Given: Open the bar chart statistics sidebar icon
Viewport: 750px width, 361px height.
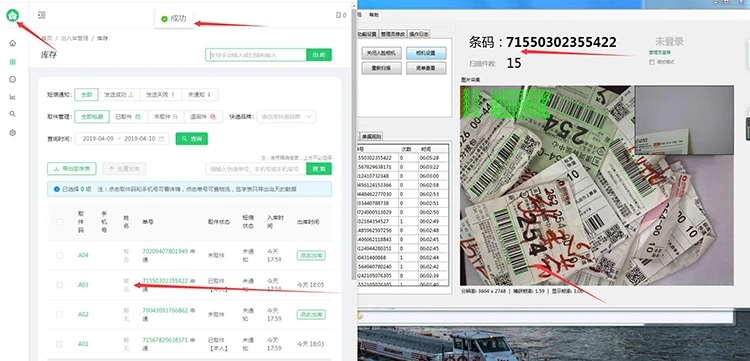Looking at the screenshot, I should tap(12, 97).
